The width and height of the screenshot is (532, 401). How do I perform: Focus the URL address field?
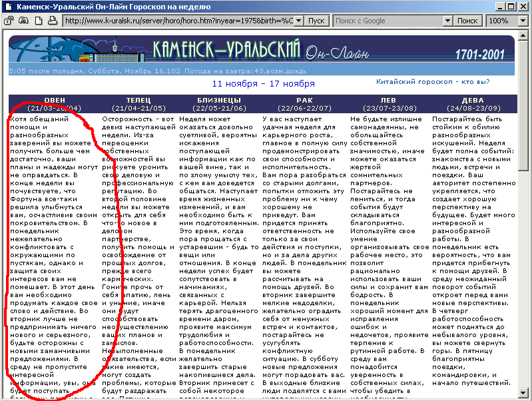[x=179, y=21]
